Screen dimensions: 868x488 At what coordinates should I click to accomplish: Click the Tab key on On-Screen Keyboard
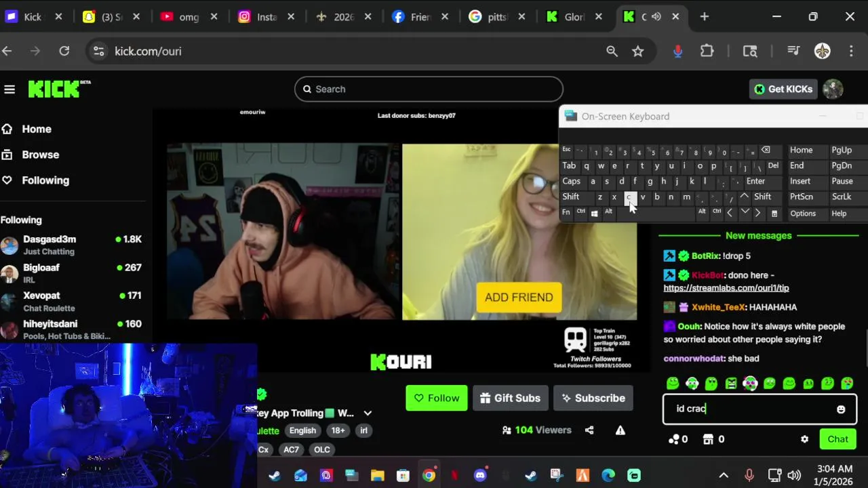click(569, 165)
